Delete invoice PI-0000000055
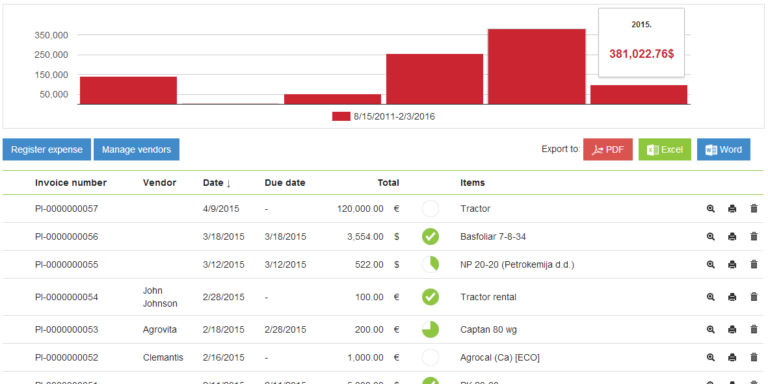This screenshot has height=384, width=768. 754,264
